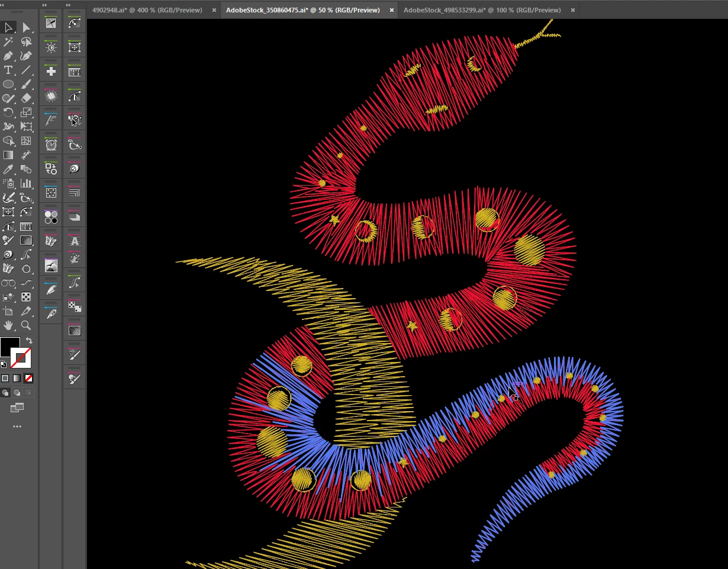Close the AdobeStock_350860475.ai tab
Image resolution: width=728 pixels, height=569 pixels.
click(x=392, y=10)
